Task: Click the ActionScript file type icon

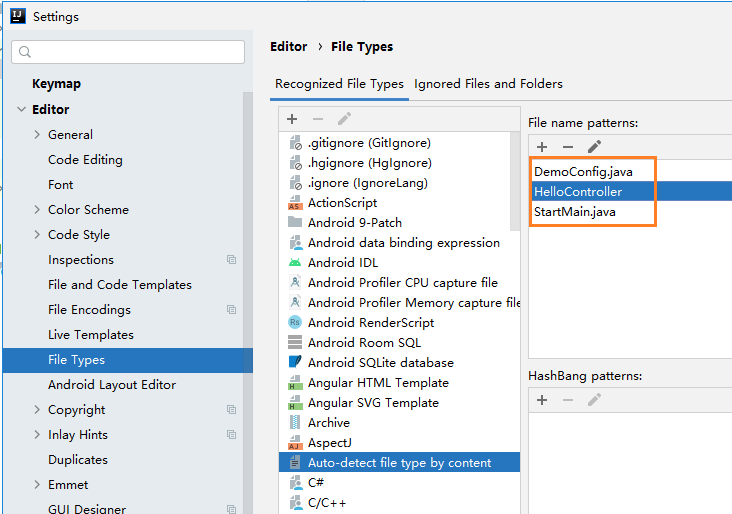Action: 295,203
